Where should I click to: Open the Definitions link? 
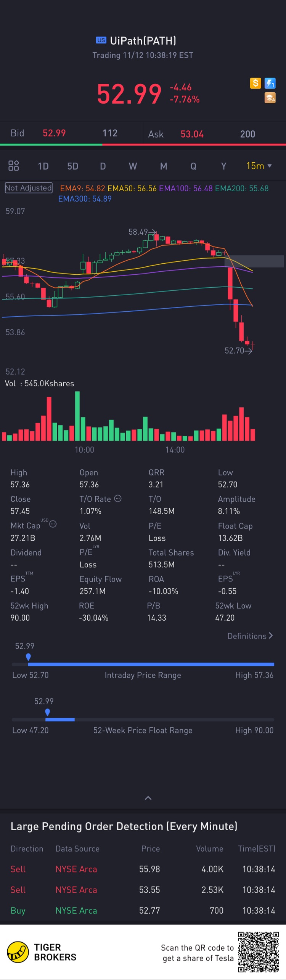(250, 636)
